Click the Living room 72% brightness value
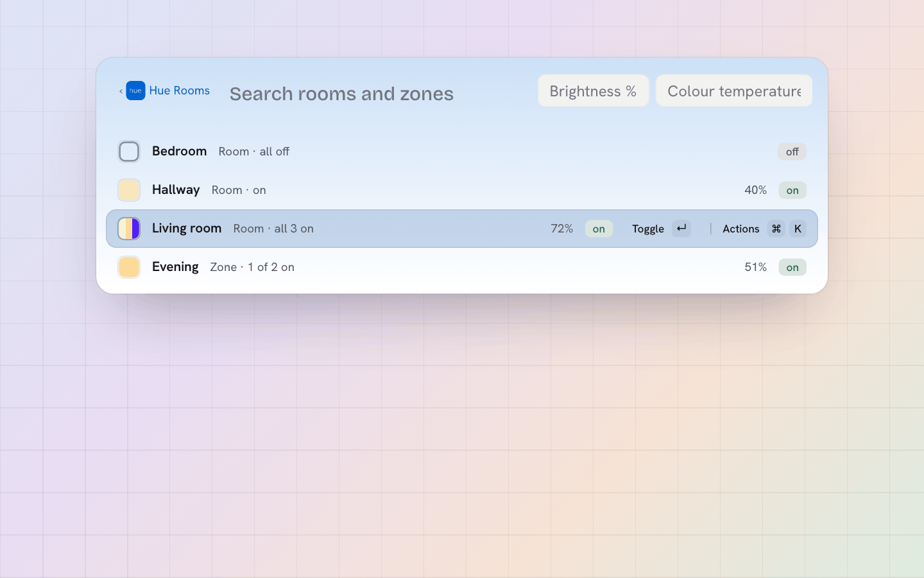 click(561, 229)
